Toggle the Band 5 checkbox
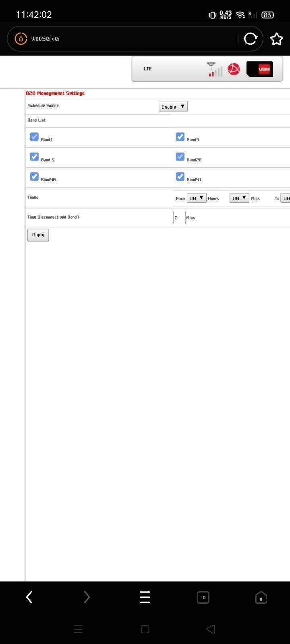This screenshot has height=644, width=290. tap(34, 157)
